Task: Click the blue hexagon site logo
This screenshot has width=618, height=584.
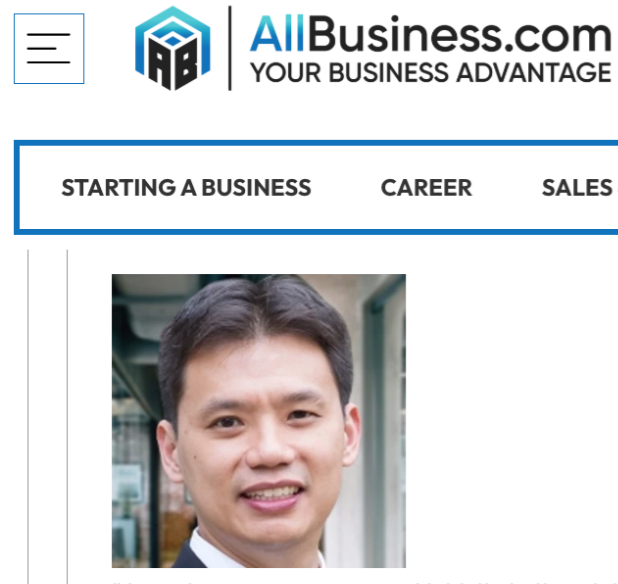Action: tap(173, 48)
